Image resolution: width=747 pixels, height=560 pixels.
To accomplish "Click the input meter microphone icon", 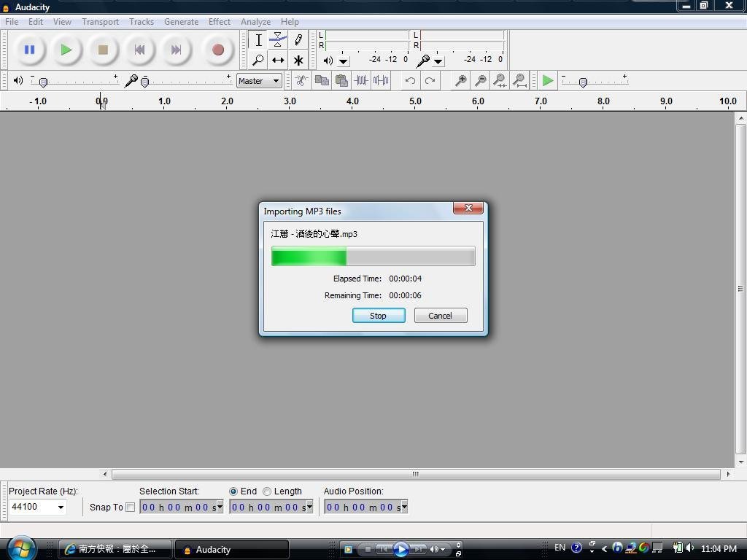I will [x=422, y=61].
